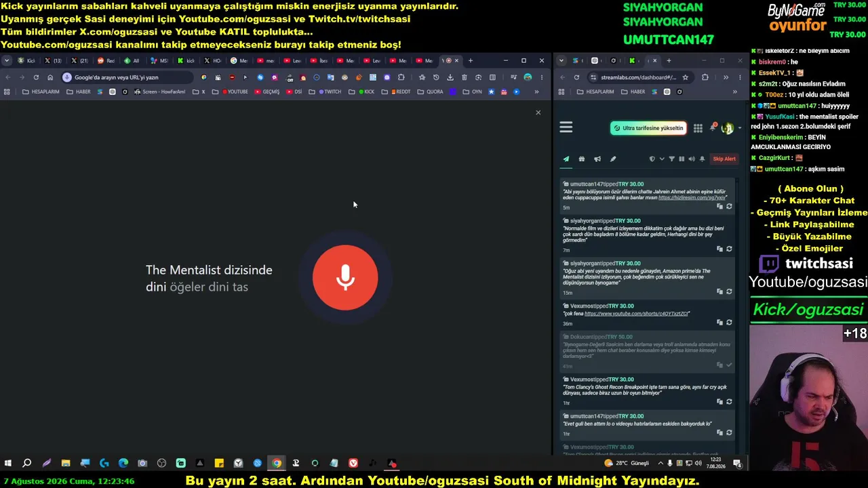Viewport: 868px width, 488px height.
Task: Open the QUORA bookmark folder
Action: (x=431, y=91)
